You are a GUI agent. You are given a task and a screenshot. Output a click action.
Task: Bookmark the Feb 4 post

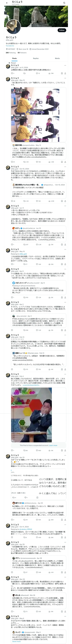(x=62, y=450)
